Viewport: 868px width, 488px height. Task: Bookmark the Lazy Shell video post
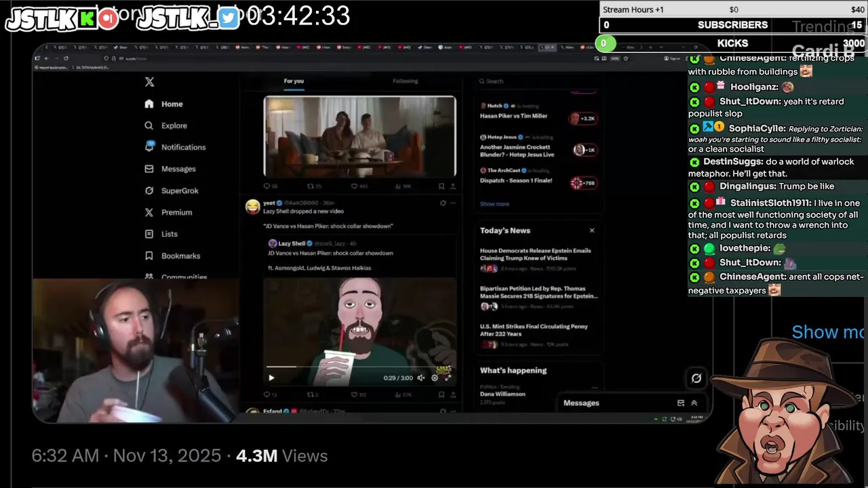point(441,394)
